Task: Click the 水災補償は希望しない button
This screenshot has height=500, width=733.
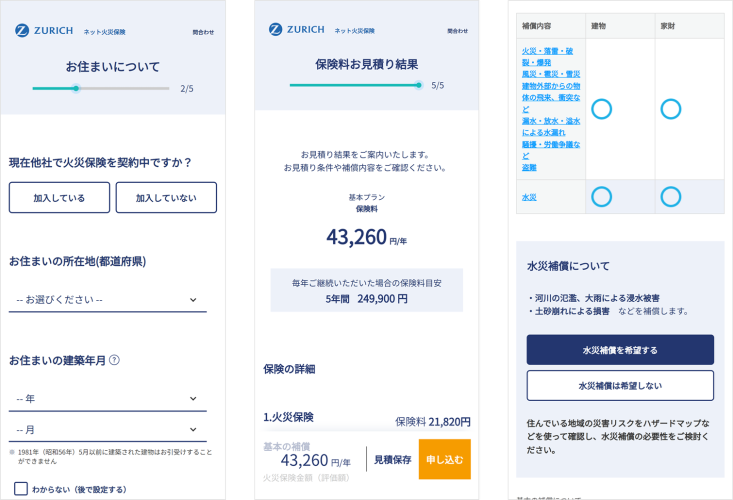Action: (x=620, y=386)
